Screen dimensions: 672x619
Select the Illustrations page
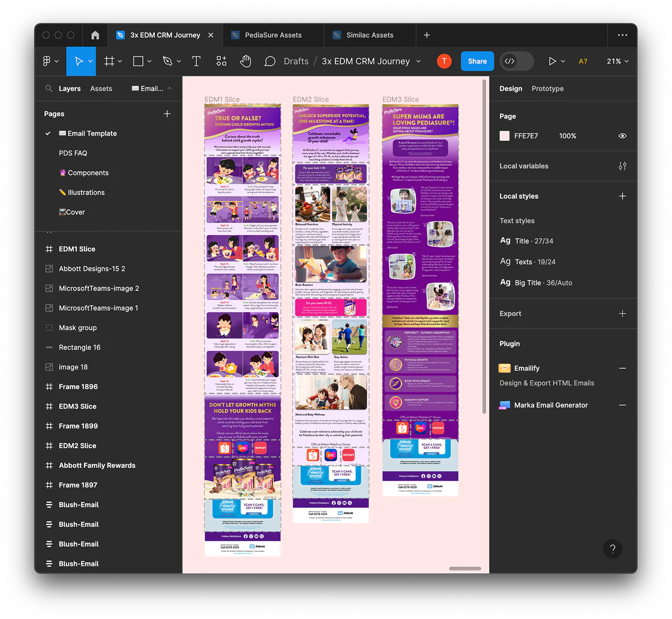click(x=81, y=192)
